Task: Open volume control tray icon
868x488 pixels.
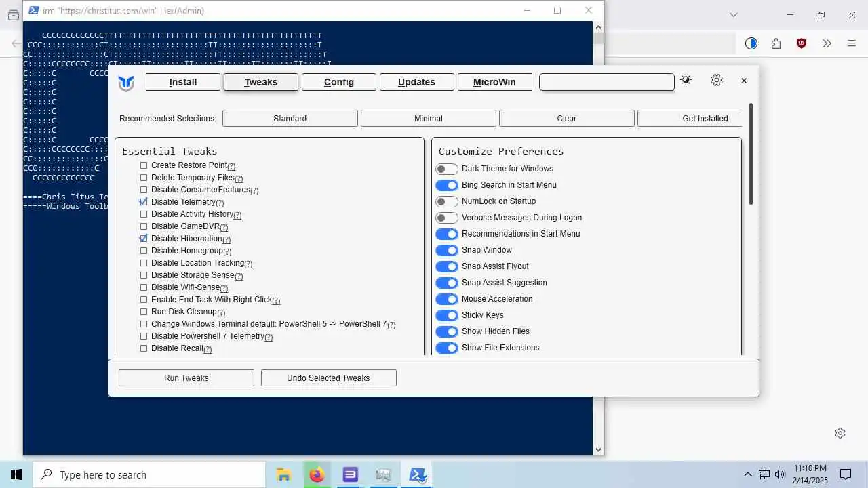Action: (x=780, y=474)
